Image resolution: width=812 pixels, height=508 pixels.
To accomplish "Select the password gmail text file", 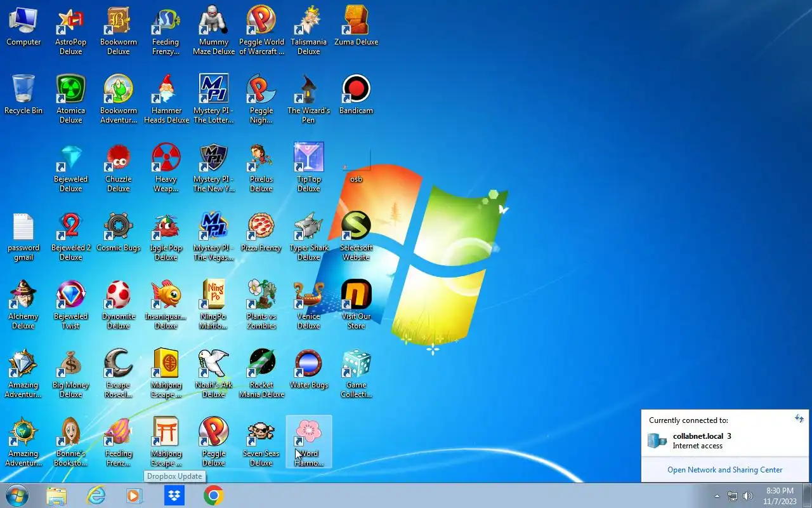I will (23, 236).
